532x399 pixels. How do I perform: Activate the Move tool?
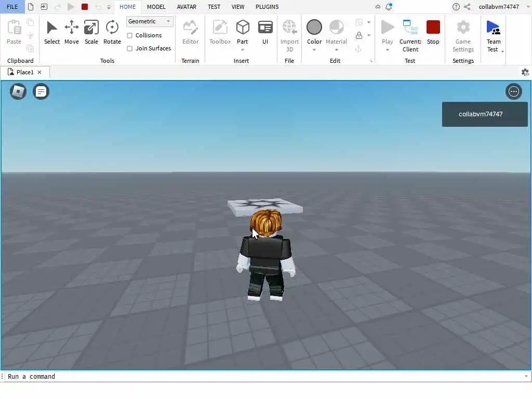pyautogui.click(x=72, y=32)
